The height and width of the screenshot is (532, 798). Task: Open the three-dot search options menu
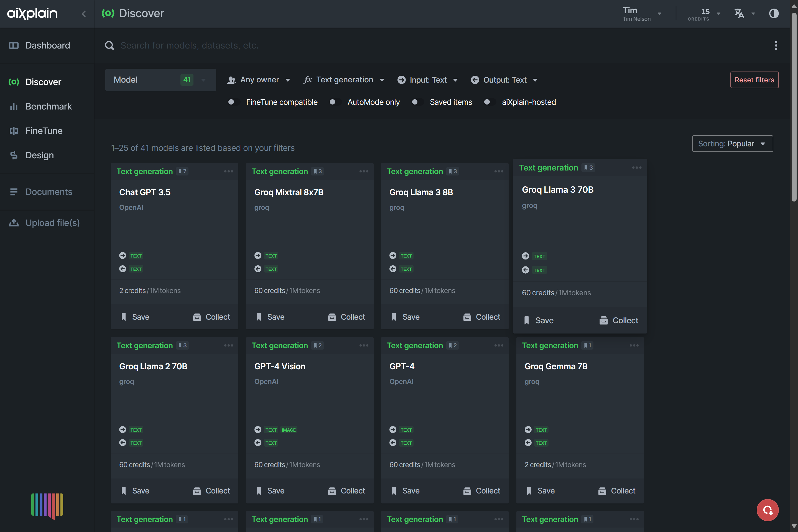coord(776,45)
